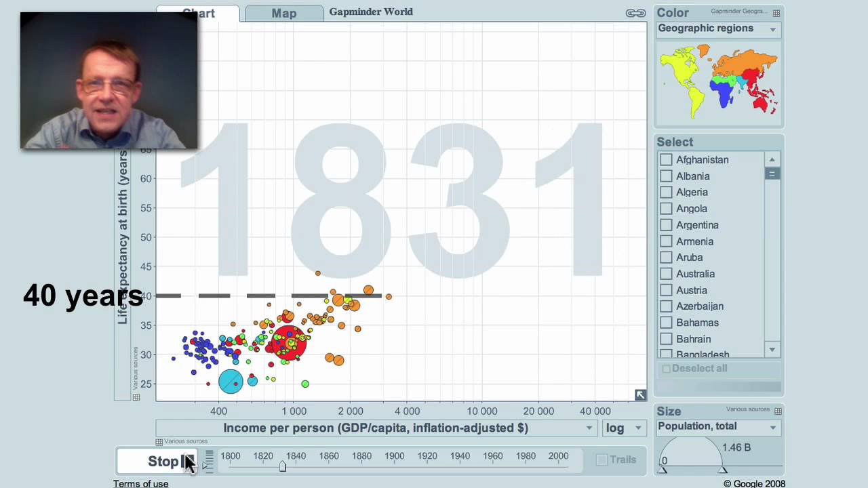Click the Gapminder Geogra... source label
This screenshot has width=868, height=488.
(x=740, y=12)
